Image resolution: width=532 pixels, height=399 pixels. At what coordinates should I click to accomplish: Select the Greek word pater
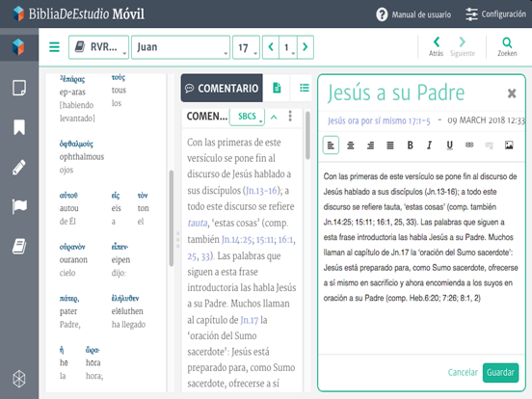[x=68, y=311]
